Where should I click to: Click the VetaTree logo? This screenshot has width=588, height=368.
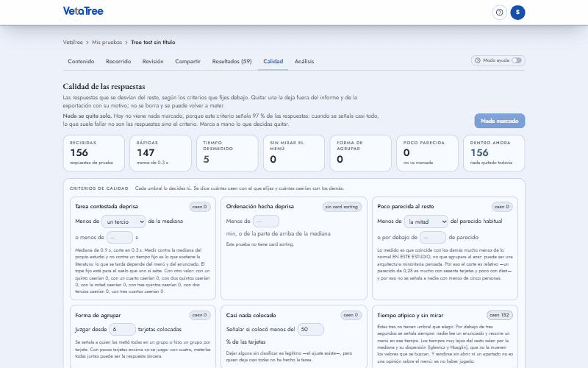83,11
